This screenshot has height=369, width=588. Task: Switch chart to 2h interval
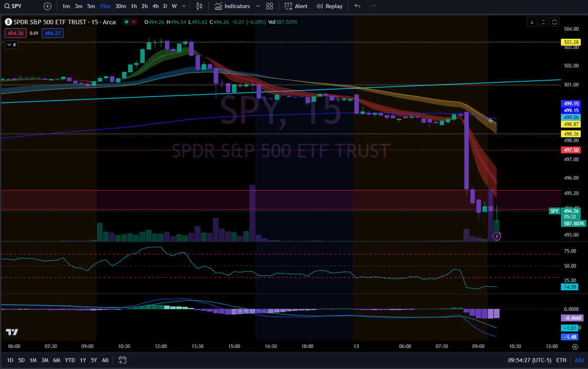[145, 6]
